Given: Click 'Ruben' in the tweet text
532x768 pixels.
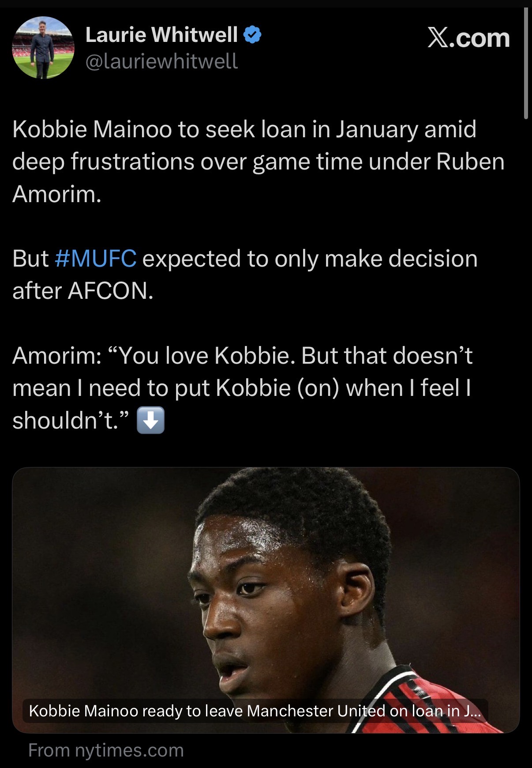Looking at the screenshot, I should click(x=470, y=162).
